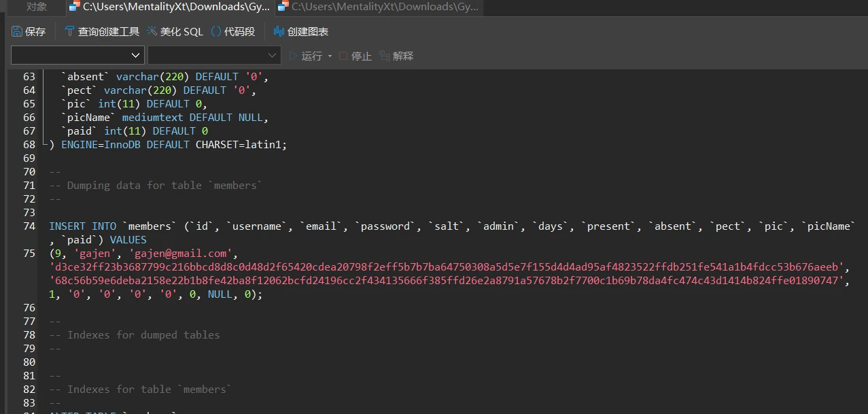Screen dimensions: 868x414
Task: Beautify the code with 美化 SQL
Action: (x=175, y=31)
